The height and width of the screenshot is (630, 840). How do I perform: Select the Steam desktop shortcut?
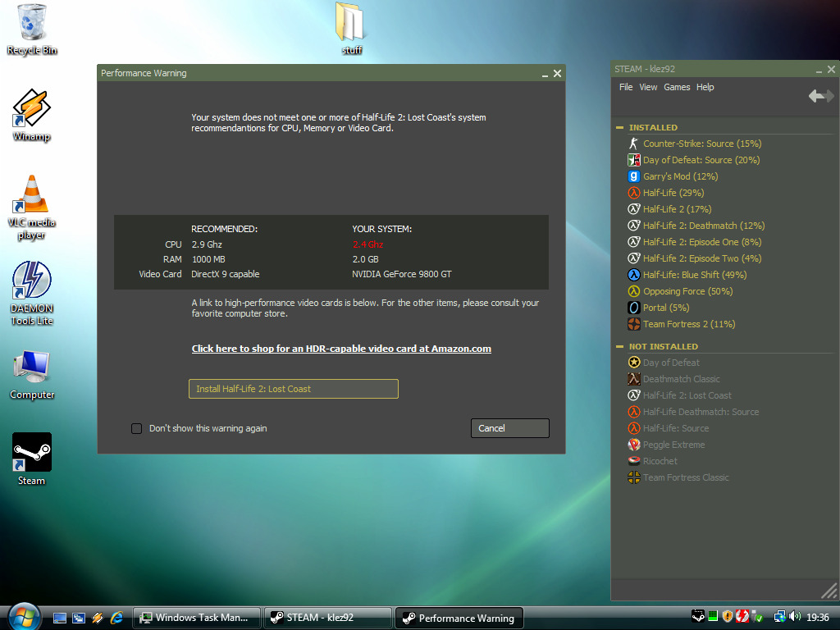click(32, 459)
